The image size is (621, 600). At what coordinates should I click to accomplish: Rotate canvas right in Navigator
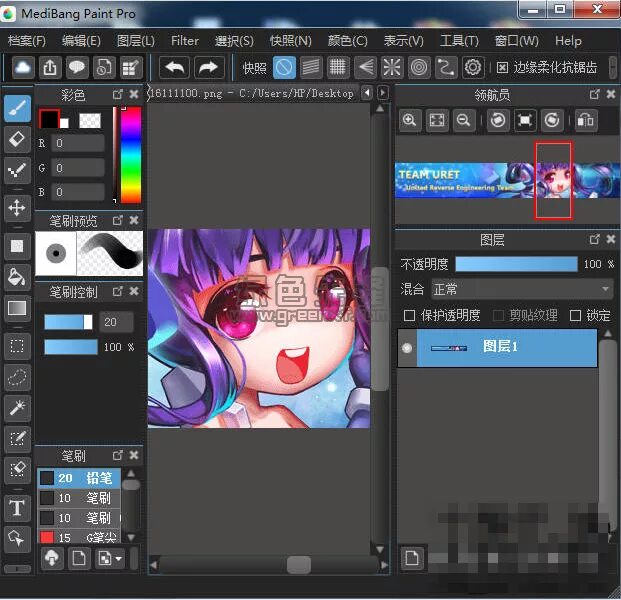(552, 120)
